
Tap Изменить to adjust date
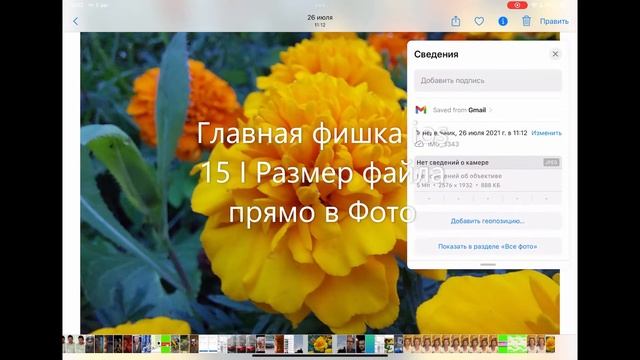coord(546,133)
